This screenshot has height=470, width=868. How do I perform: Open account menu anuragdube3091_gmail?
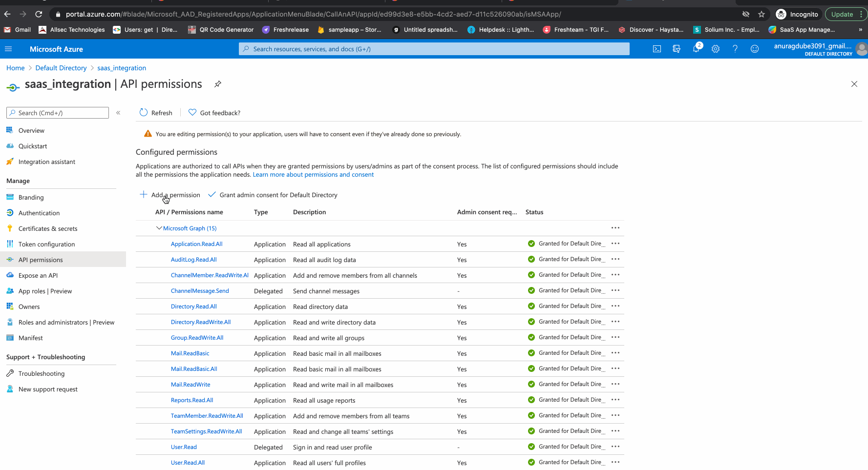coord(820,49)
